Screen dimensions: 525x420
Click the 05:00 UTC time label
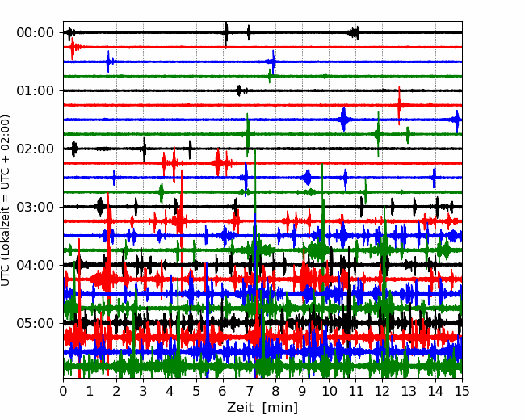tap(36, 323)
